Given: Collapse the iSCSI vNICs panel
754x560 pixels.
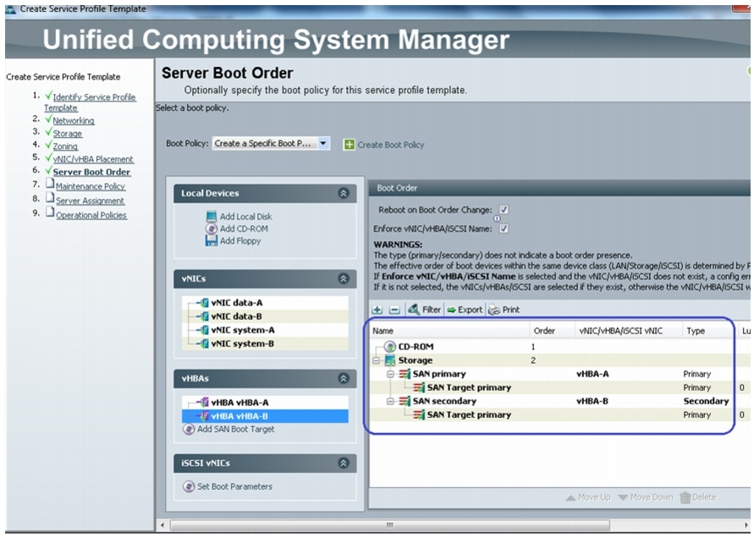Looking at the screenshot, I should [344, 464].
